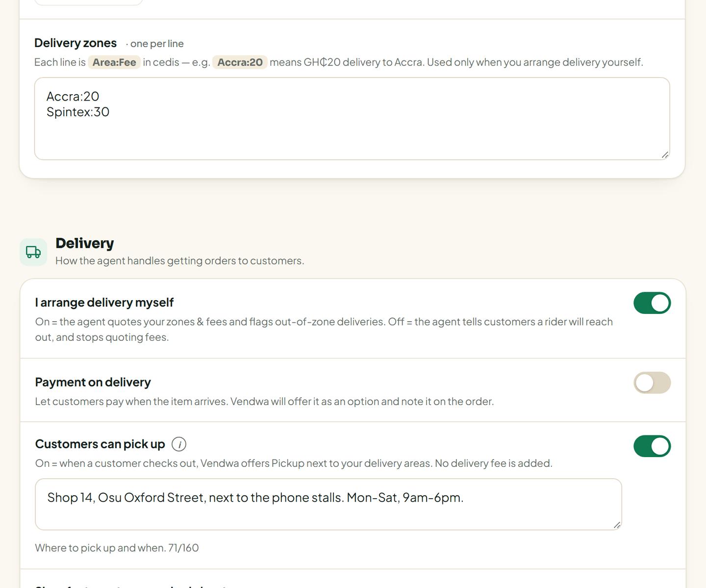
Task: Edit the Delivery zones text area
Action: 352,119
